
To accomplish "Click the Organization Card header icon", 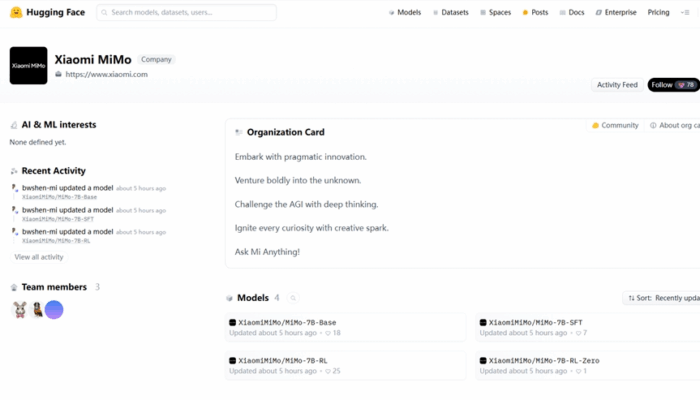I will coord(239,132).
